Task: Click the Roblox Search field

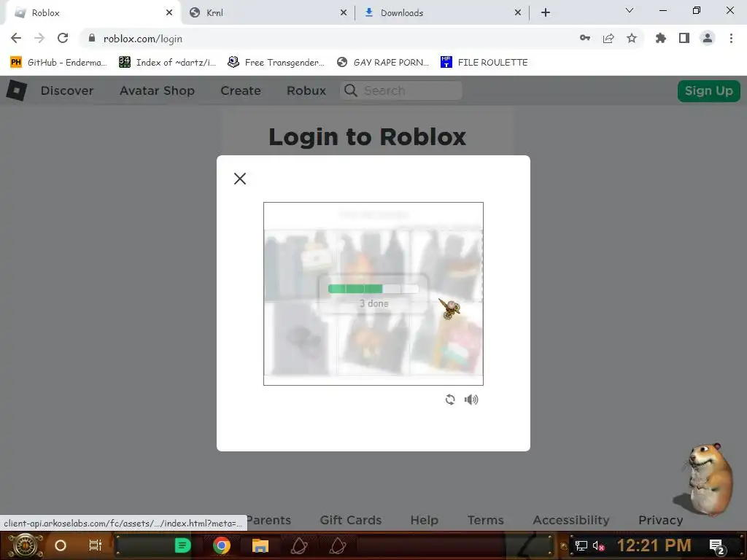Action: (400, 90)
